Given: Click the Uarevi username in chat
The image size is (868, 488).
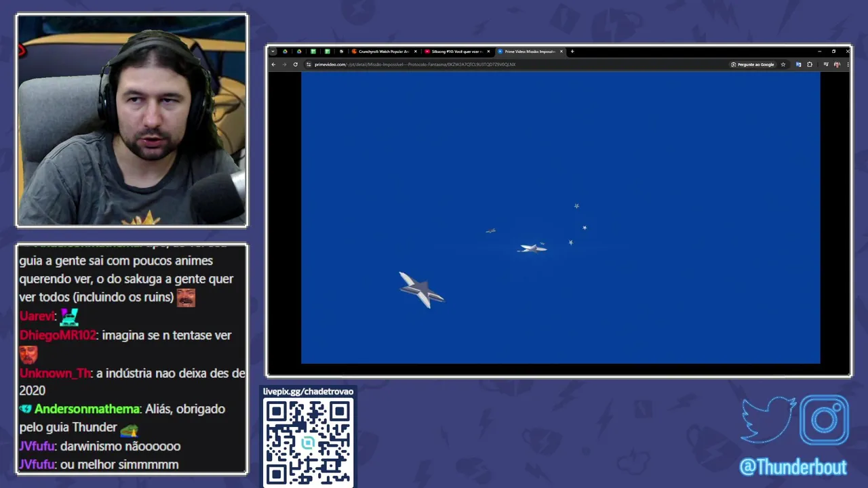Looking at the screenshot, I should point(37,317).
